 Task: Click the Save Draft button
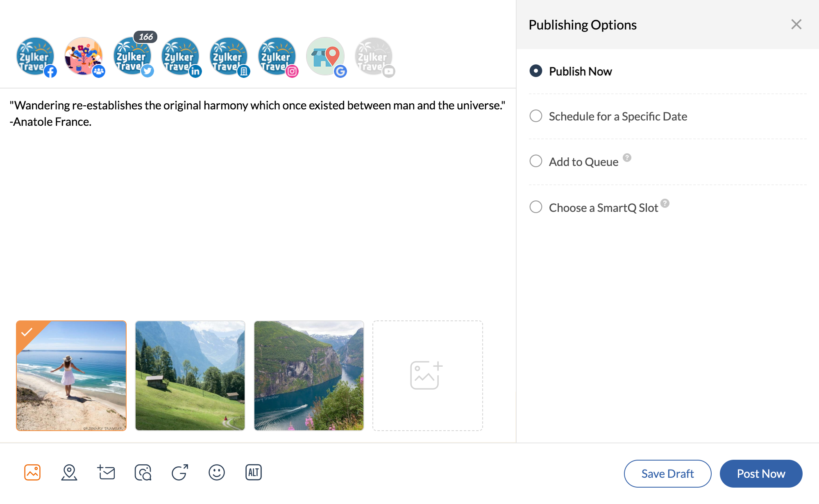click(x=667, y=474)
